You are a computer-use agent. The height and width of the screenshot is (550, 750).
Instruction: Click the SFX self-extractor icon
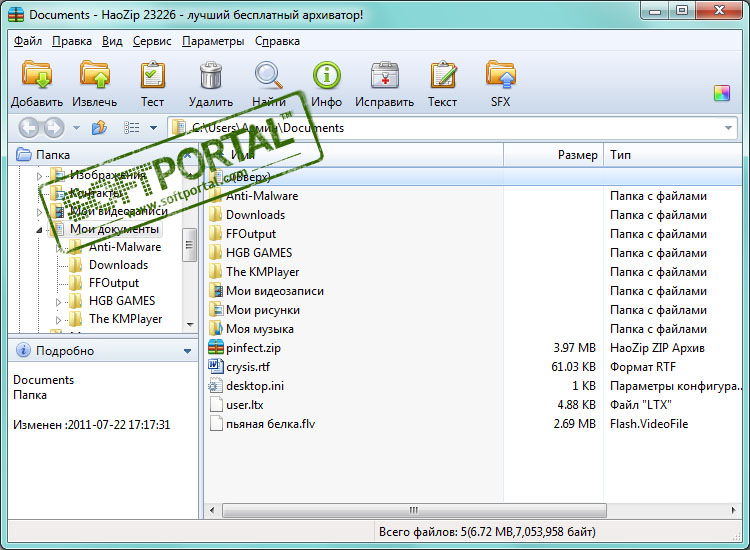tap(500, 75)
